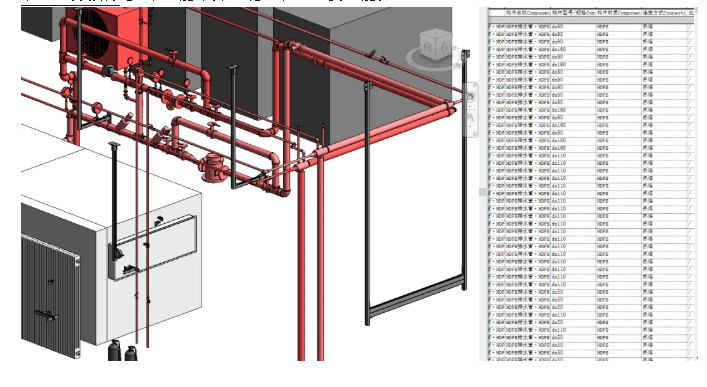Select the first row's HDPE material cell
Viewport: 707px width, 387px height.
tap(618, 27)
